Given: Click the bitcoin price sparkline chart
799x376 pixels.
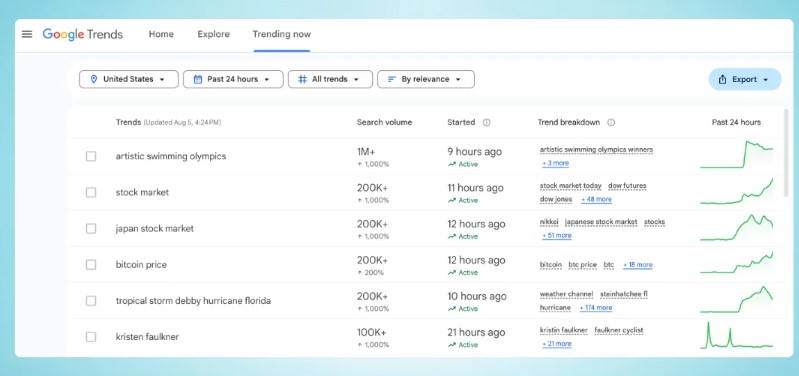Looking at the screenshot, I should (x=736, y=262).
